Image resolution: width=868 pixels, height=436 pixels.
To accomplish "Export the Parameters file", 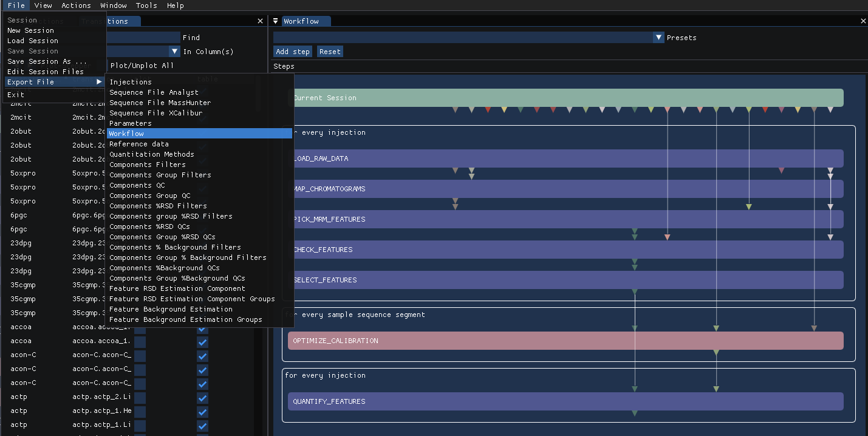I will pyautogui.click(x=200, y=123).
